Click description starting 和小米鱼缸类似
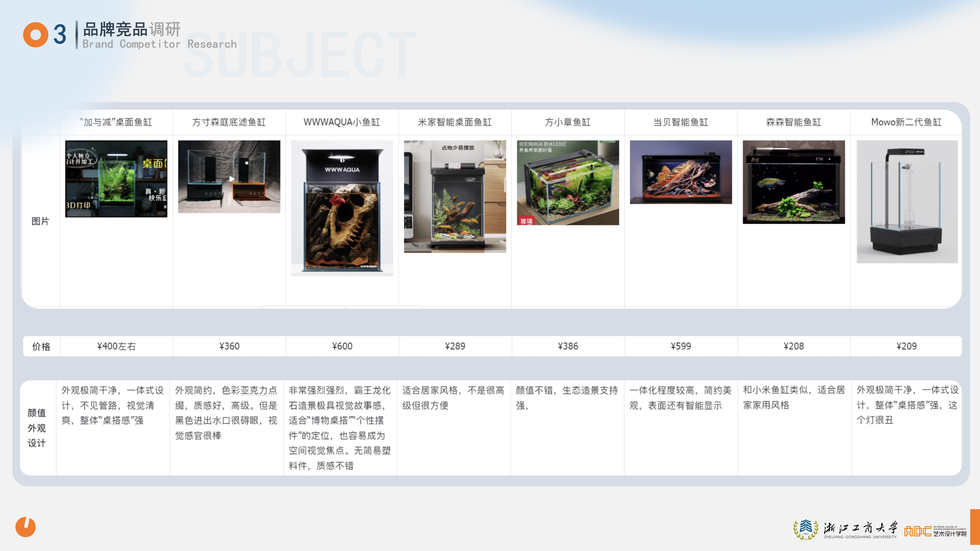 pyautogui.click(x=794, y=398)
